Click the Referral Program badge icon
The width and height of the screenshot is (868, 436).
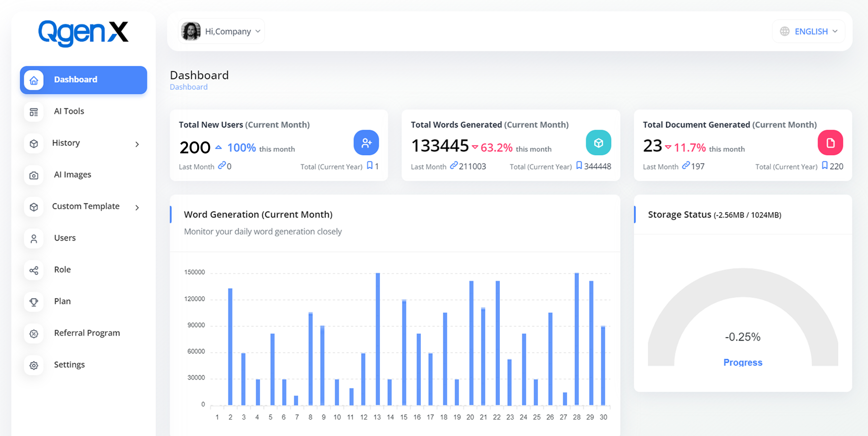pos(34,334)
